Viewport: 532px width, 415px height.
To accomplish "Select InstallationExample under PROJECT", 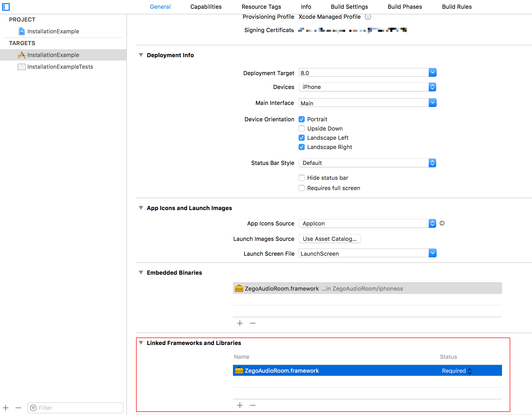I will (x=63, y=31).
